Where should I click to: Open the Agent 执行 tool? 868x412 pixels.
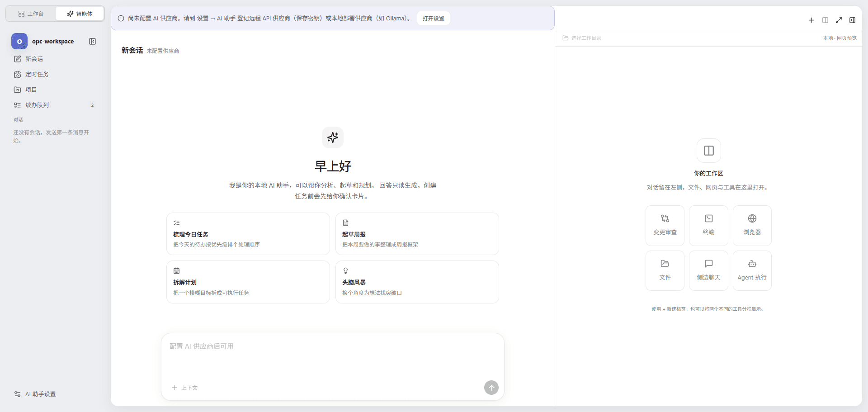752,270
